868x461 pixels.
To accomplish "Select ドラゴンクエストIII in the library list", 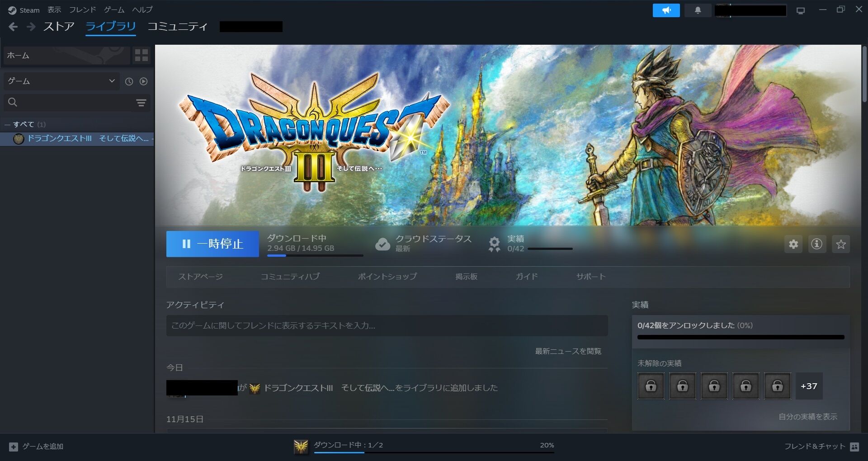I will (77, 139).
